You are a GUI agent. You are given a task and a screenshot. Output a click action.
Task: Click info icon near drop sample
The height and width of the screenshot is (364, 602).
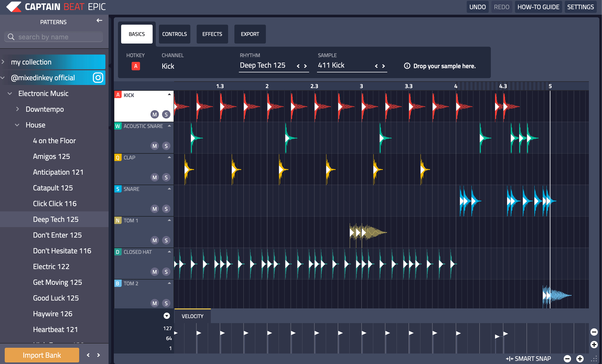tap(407, 66)
